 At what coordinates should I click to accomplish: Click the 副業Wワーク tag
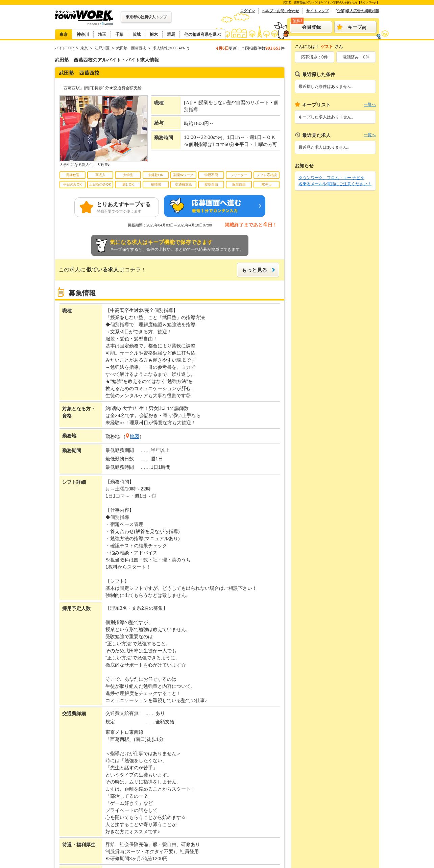(x=184, y=175)
